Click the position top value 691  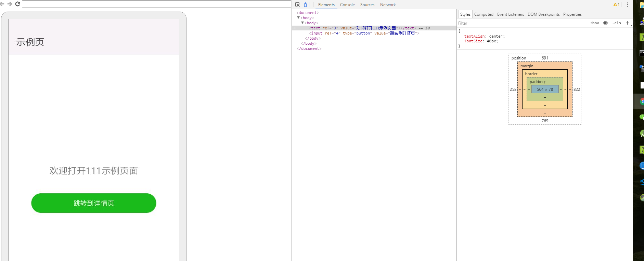[x=545, y=58]
